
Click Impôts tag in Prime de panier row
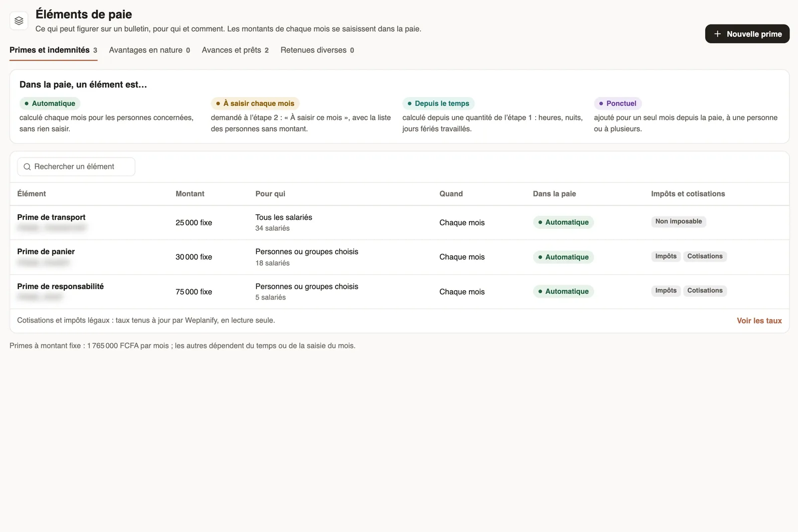(x=666, y=256)
